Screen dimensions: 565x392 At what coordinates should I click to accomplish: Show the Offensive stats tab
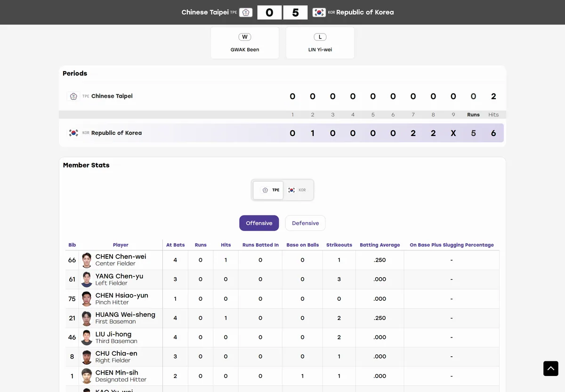click(259, 223)
